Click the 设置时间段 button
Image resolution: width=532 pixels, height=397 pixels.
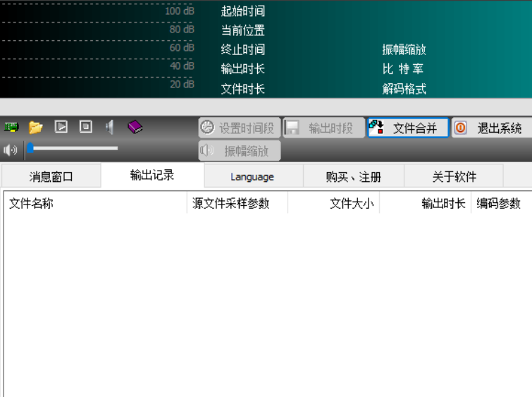[x=240, y=128]
